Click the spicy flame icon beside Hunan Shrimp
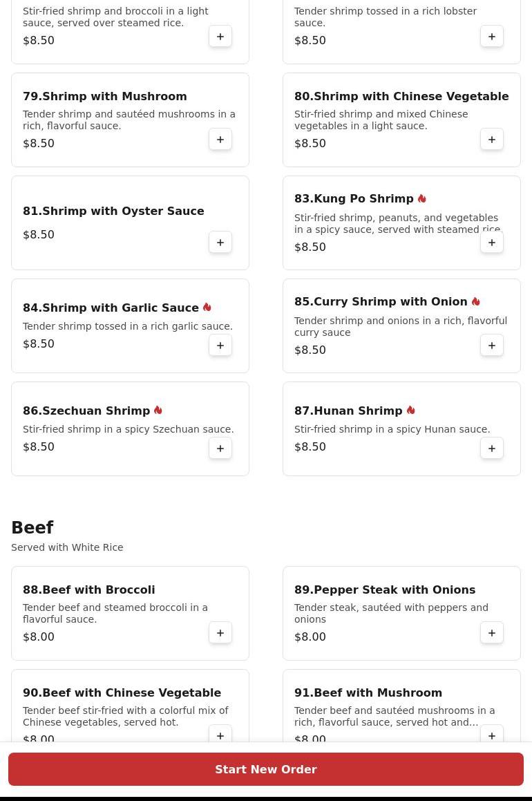The width and height of the screenshot is (532, 801). [411, 411]
